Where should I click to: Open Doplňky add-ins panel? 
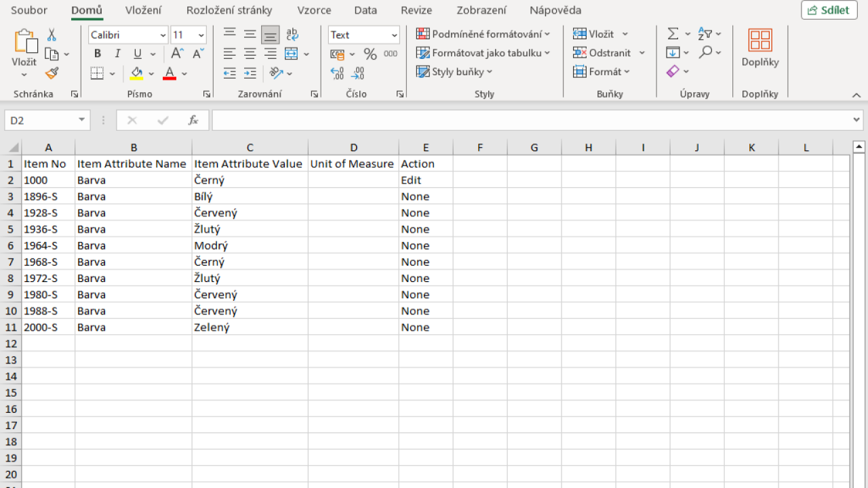(x=759, y=51)
